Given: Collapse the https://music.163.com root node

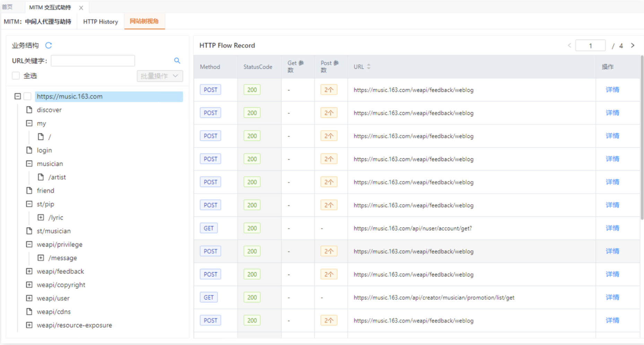Looking at the screenshot, I should [18, 96].
